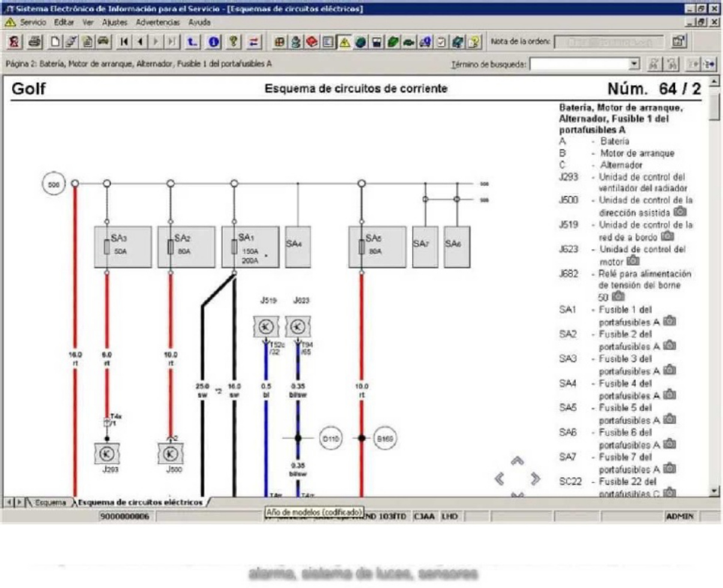Open the Servicio menu

34,22
